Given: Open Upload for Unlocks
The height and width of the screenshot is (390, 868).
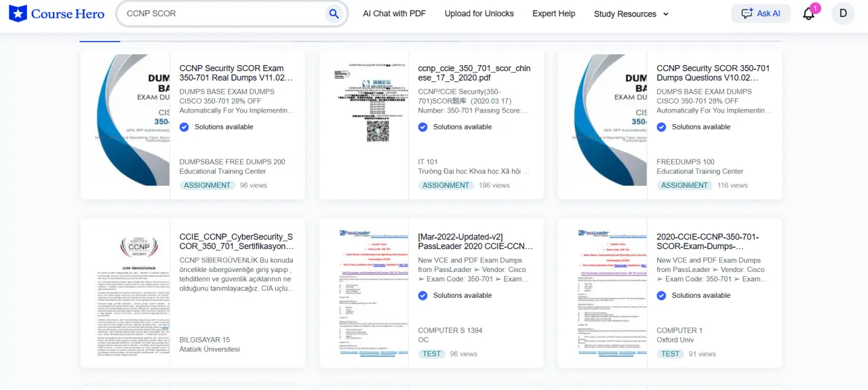Looking at the screenshot, I should (479, 14).
